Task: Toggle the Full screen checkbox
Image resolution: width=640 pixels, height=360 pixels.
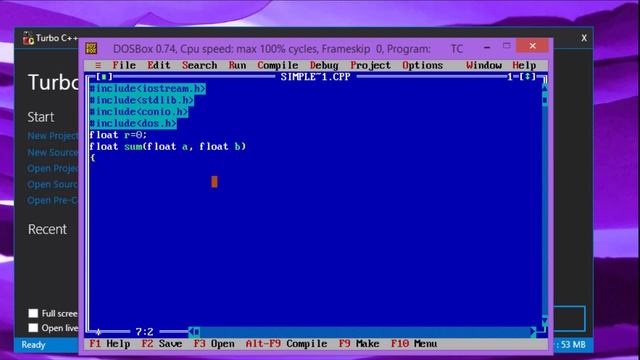Action: pos(33,313)
